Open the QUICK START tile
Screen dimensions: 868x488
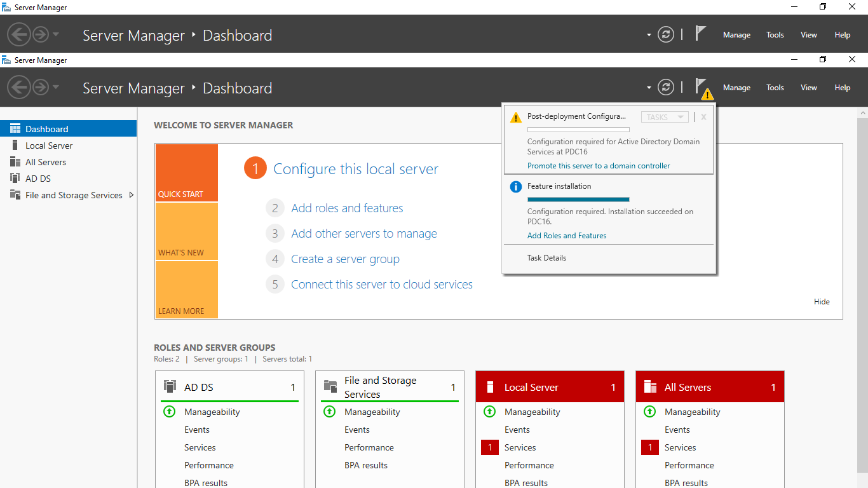(x=186, y=173)
